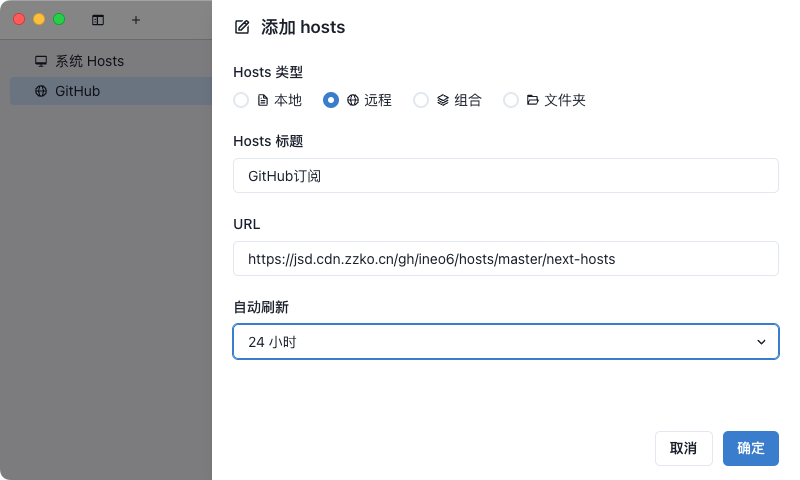Select 系统 Hosts item in sidebar
The height and width of the screenshot is (480, 800).
(89, 61)
